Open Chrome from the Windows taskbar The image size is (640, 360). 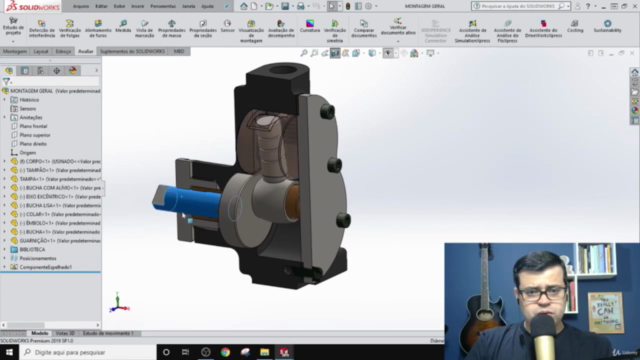[225, 352]
